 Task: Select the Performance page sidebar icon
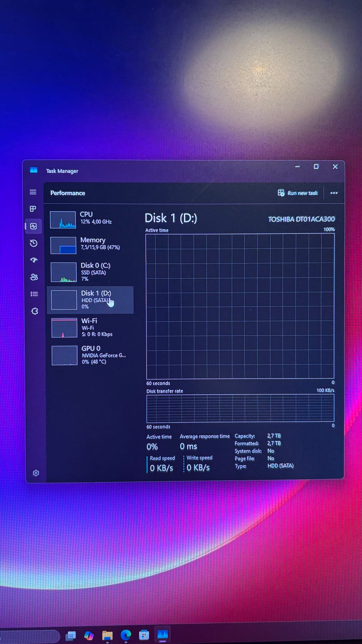pyautogui.click(x=34, y=226)
